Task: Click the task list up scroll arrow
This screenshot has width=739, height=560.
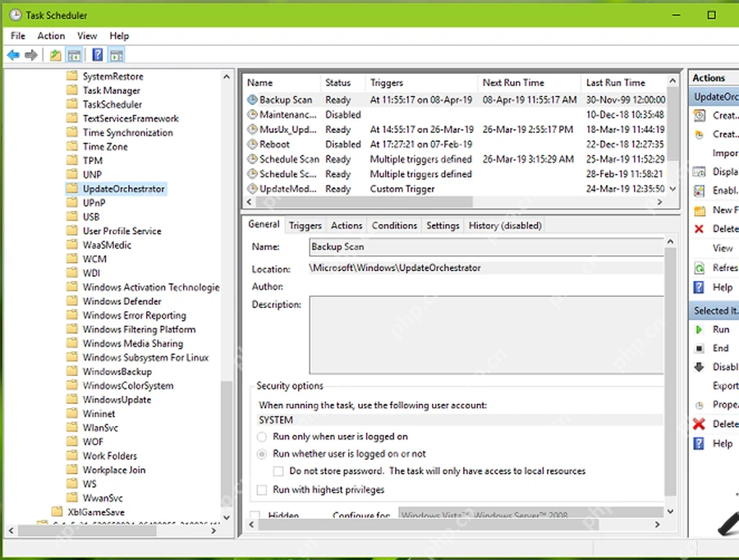Action: [x=673, y=80]
